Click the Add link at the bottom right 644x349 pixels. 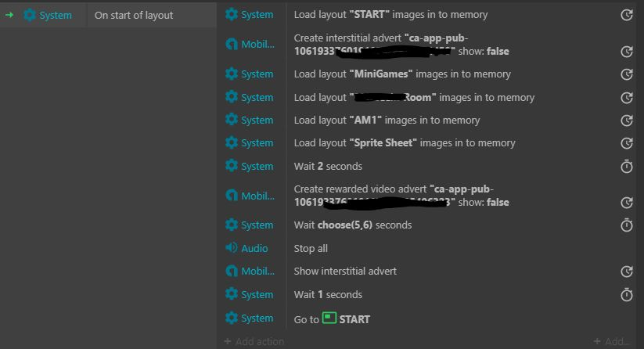610,341
